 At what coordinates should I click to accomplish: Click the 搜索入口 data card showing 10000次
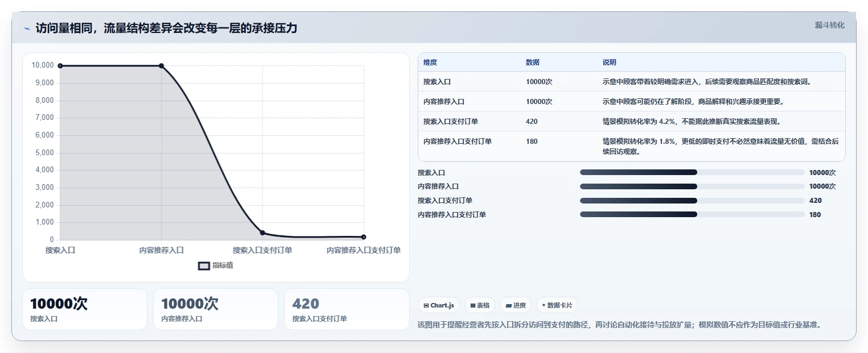85,309
